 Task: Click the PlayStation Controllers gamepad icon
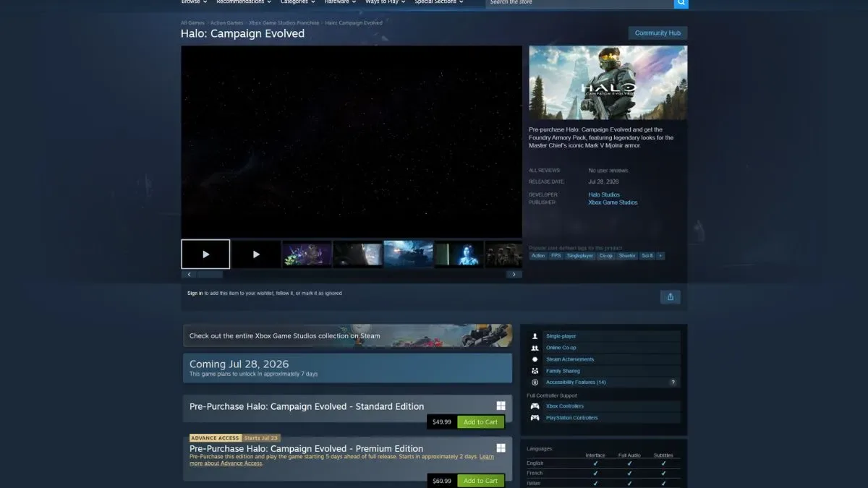[x=535, y=418]
